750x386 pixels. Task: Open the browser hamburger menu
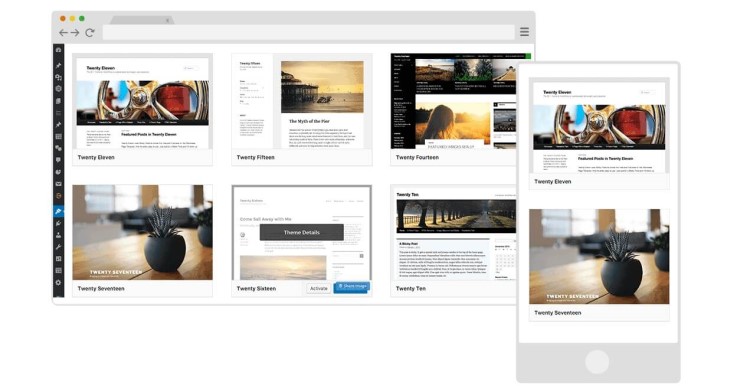click(x=524, y=32)
